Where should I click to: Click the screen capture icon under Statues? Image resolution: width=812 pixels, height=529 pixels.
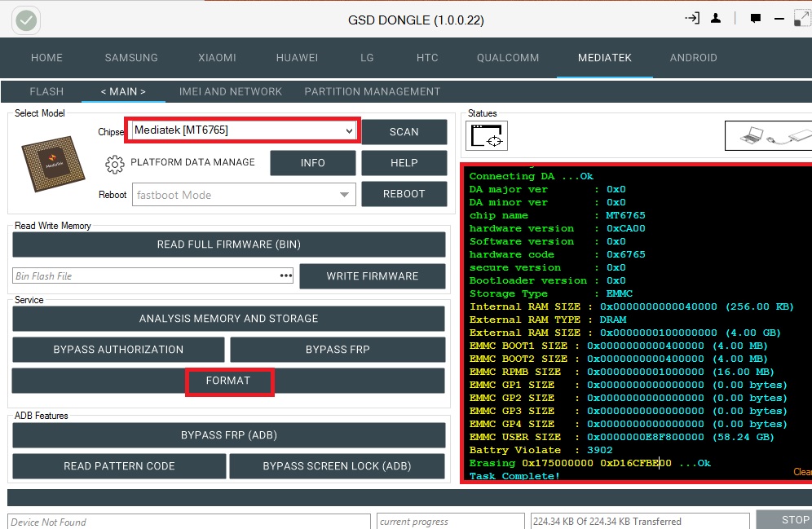pos(487,135)
